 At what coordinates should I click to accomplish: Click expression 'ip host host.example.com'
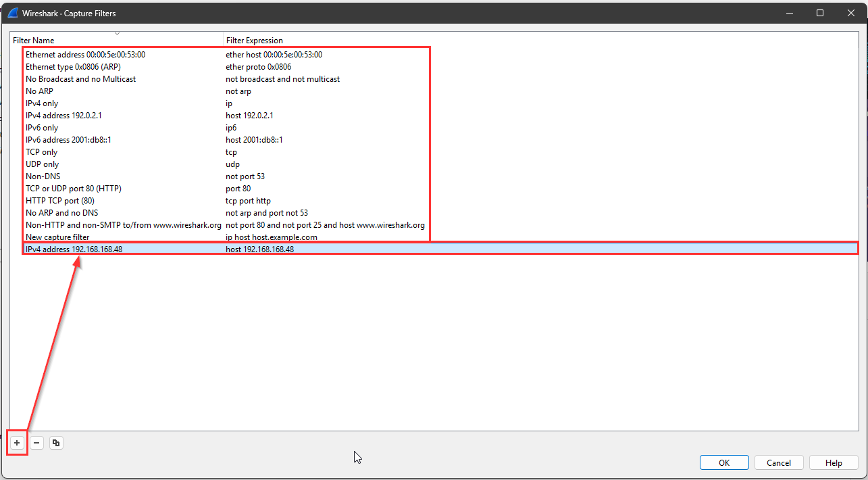272,237
